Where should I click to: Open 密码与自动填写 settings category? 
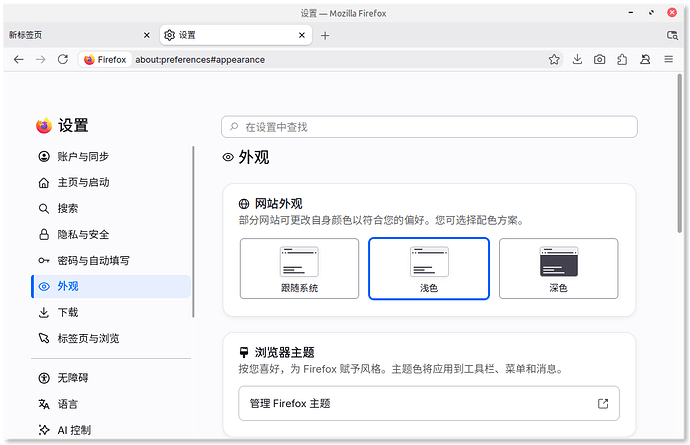(111, 260)
